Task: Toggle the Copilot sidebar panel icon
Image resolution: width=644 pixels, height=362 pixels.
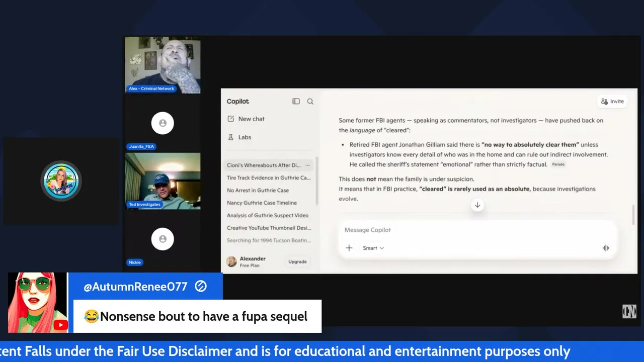Action: [296, 101]
